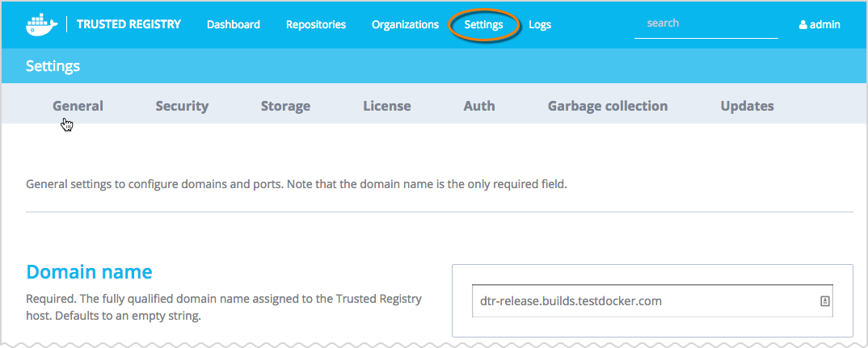The width and height of the screenshot is (868, 348).
Task: Open the Dashboard page
Action: [234, 24]
